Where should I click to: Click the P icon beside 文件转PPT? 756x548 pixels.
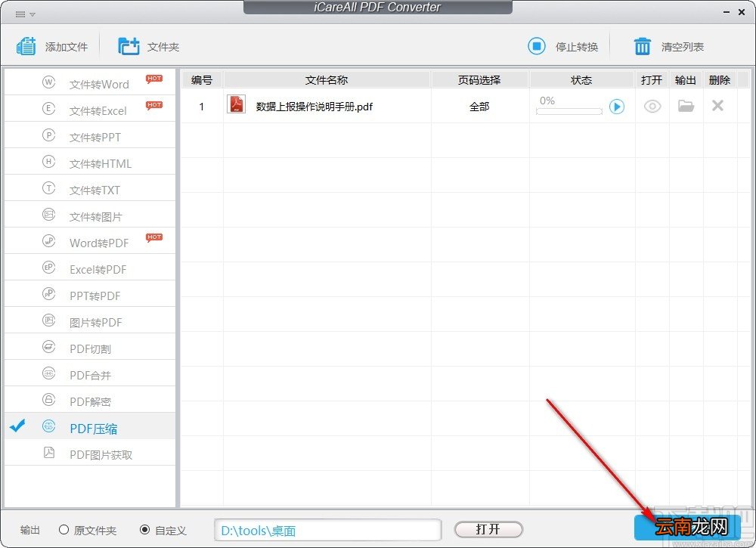pyautogui.click(x=48, y=135)
